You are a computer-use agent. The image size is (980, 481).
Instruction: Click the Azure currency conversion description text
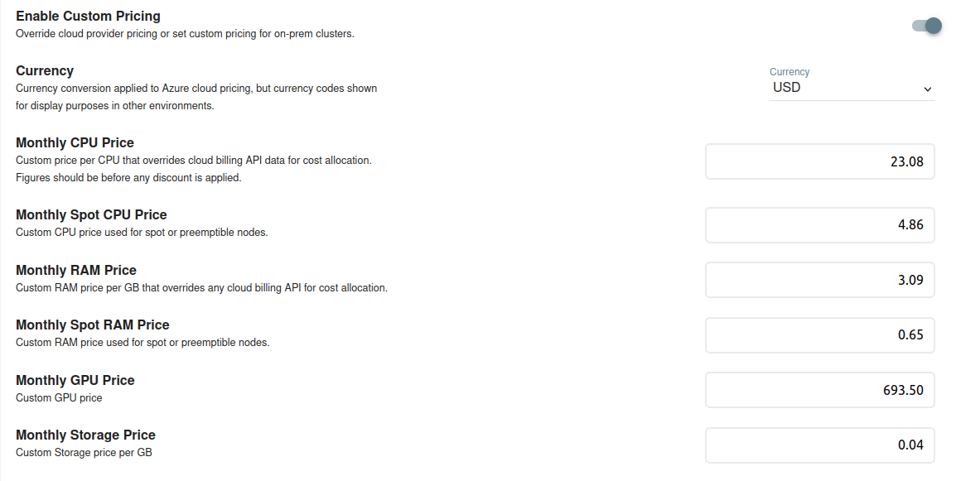tap(196, 97)
